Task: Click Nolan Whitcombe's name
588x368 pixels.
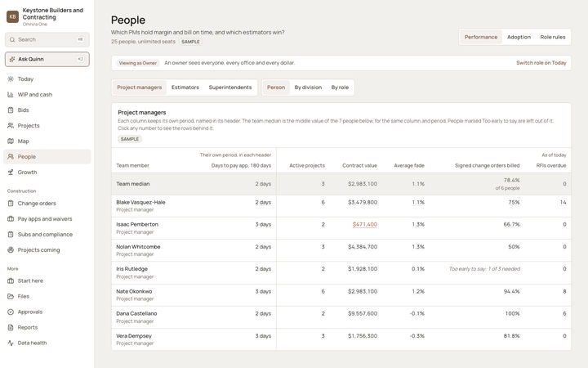Action: pyautogui.click(x=138, y=247)
